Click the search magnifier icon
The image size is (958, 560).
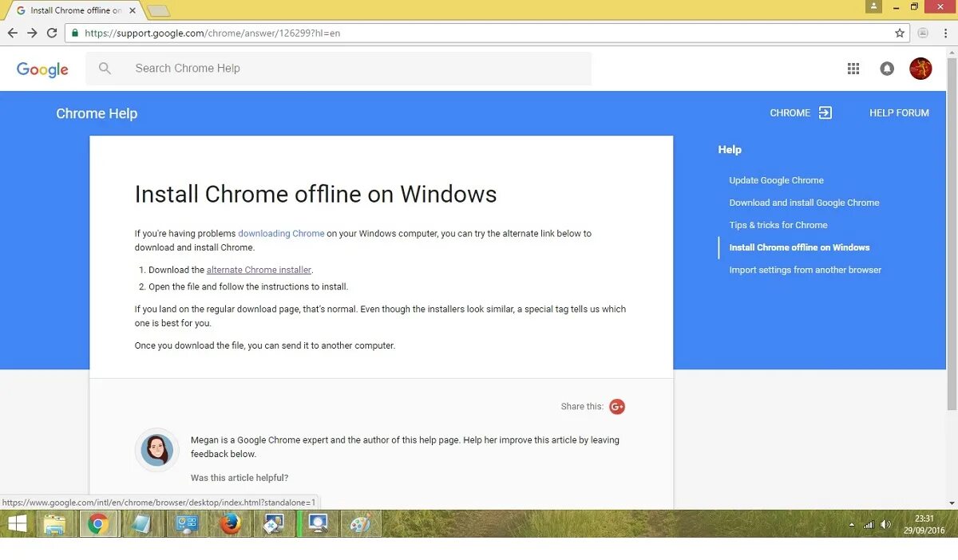point(105,69)
